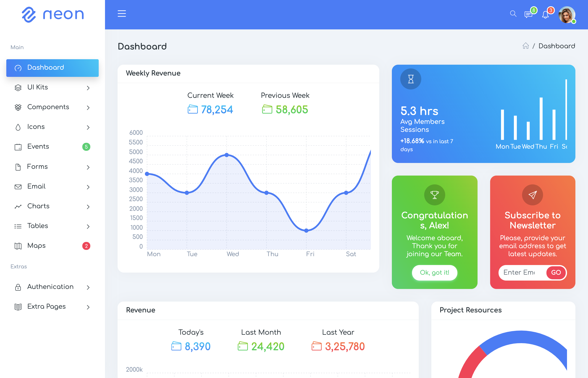Open the Events menu item
This screenshot has height=378, width=588.
(x=52, y=147)
